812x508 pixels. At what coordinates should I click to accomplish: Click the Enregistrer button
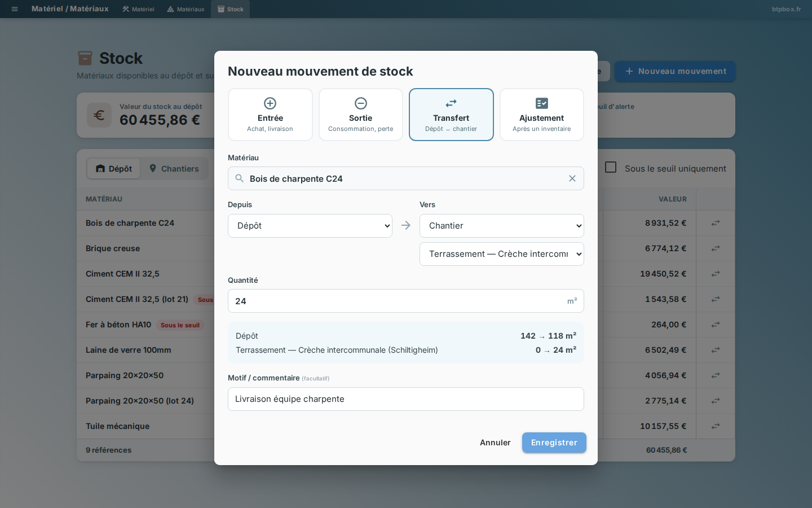point(554,443)
